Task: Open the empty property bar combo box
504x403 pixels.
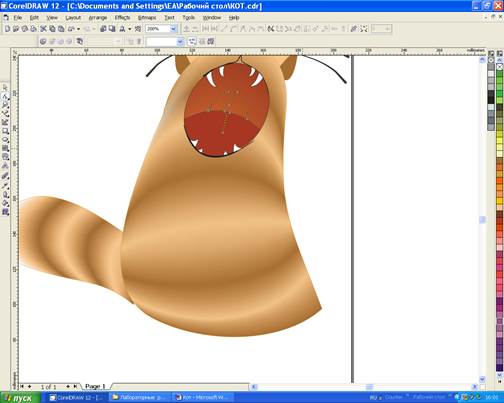Action: tap(165, 42)
